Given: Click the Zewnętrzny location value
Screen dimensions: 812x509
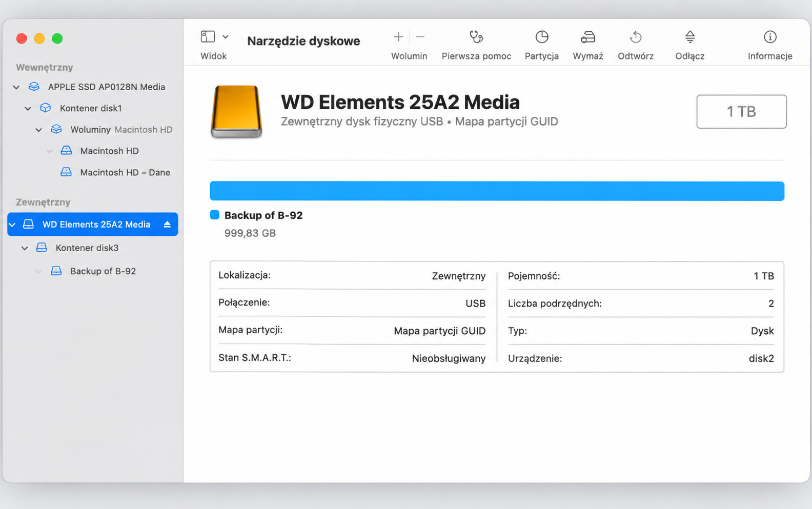Looking at the screenshot, I should click(459, 276).
